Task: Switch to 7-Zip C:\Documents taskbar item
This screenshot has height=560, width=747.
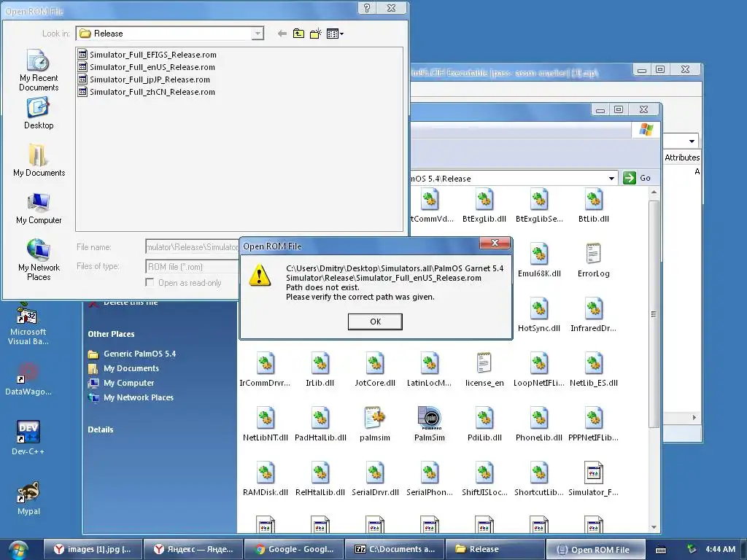Action: (x=394, y=549)
